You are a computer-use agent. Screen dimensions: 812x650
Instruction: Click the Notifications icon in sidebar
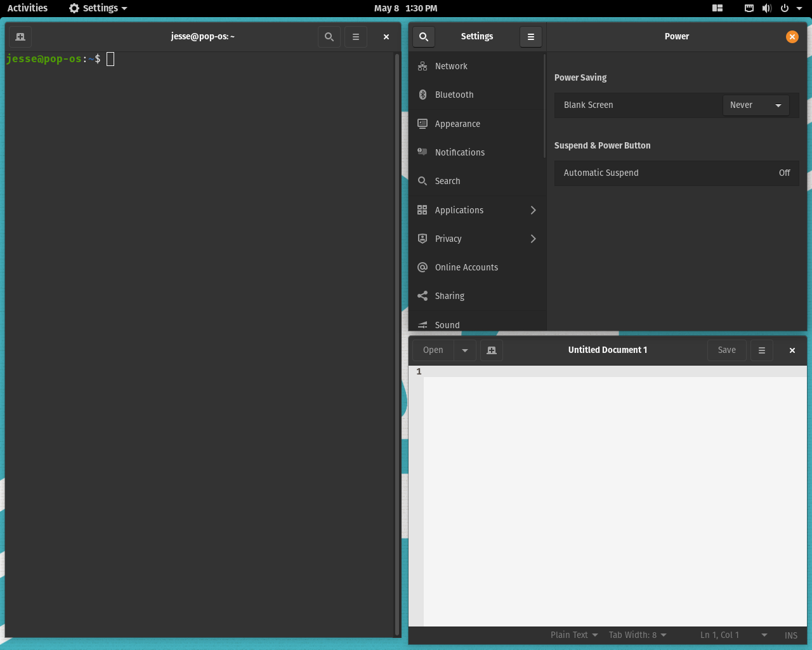(x=422, y=152)
